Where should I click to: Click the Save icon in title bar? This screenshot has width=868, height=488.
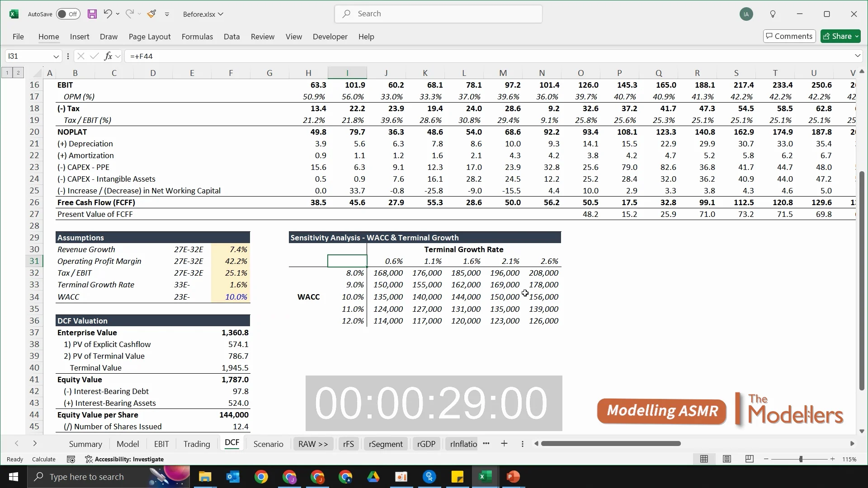(x=92, y=14)
